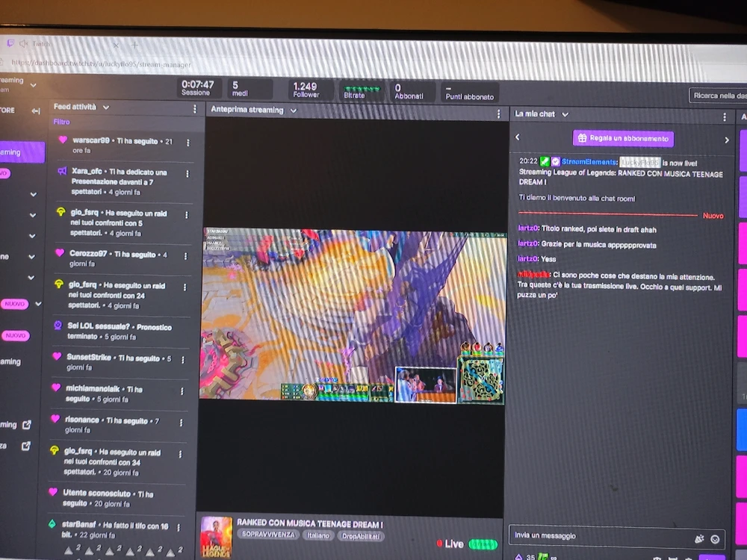Image resolution: width=747 pixels, height=560 pixels.
Task: Click the League of Legends category thumbnail
Action: click(x=216, y=537)
